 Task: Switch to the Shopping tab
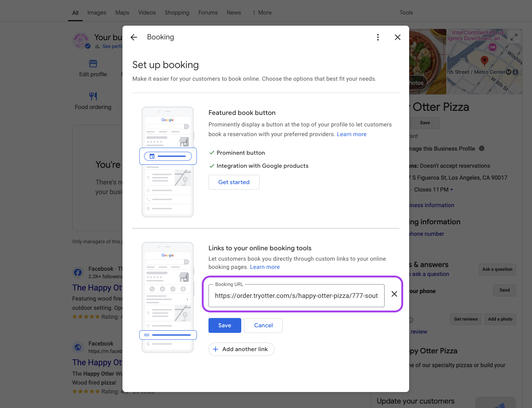(177, 13)
